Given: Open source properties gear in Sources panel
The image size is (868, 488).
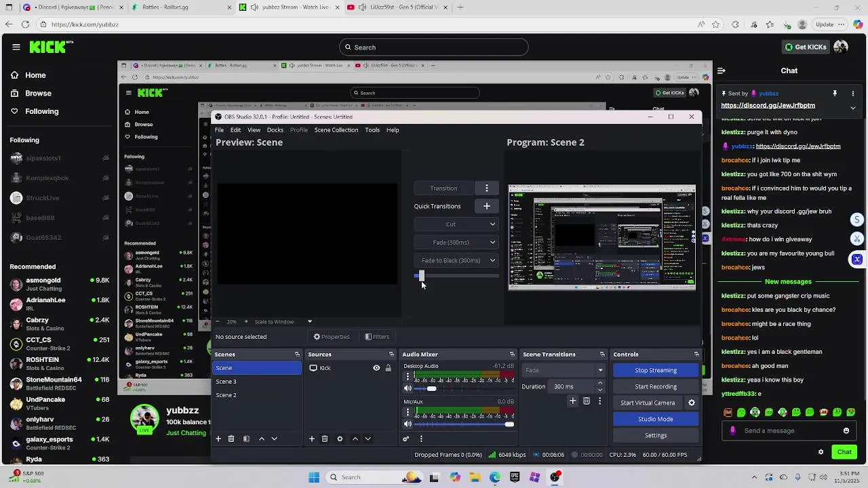Looking at the screenshot, I should pos(340,439).
